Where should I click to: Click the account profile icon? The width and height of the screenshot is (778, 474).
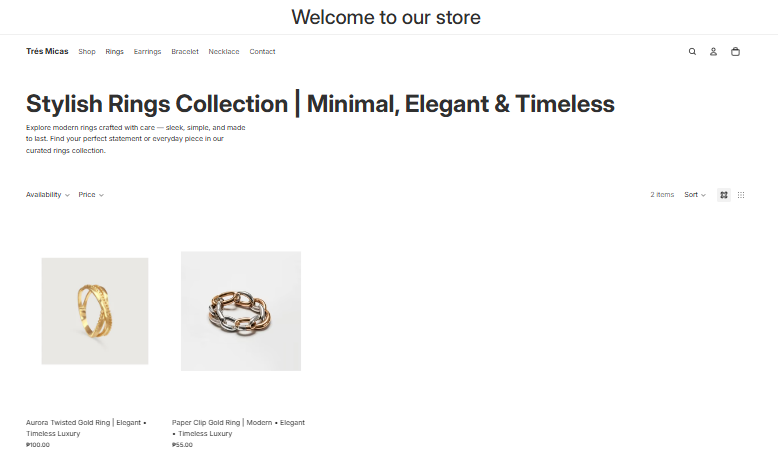coord(713,52)
